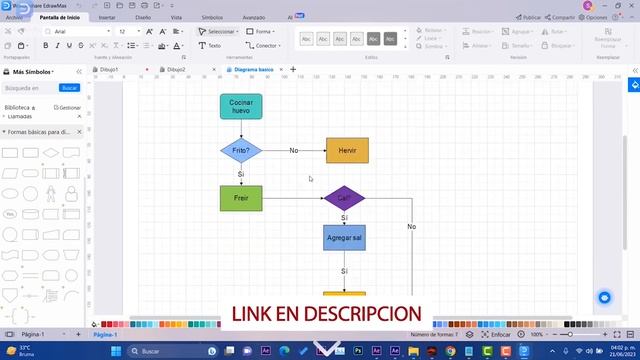Screen dimensions: 640x360
Task: Select the person shape in the library
Action: (51, 193)
